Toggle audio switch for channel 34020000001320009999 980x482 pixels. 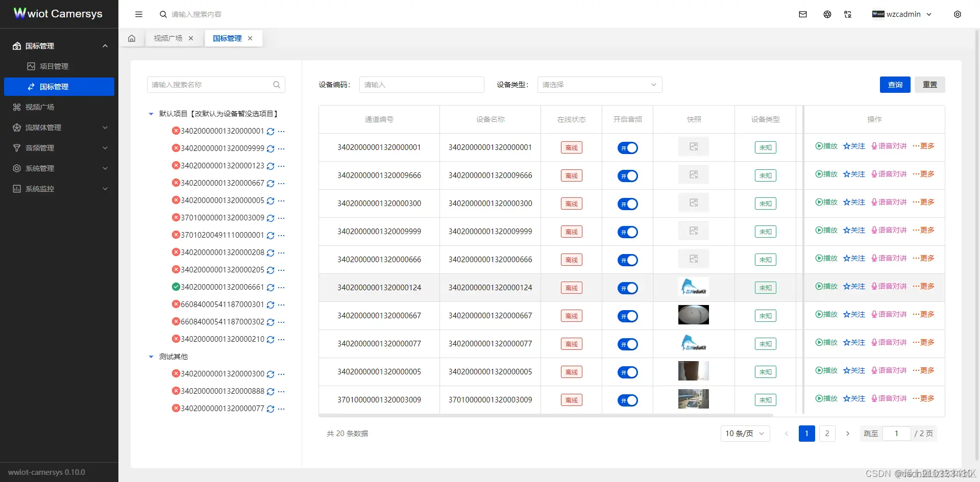(x=628, y=232)
